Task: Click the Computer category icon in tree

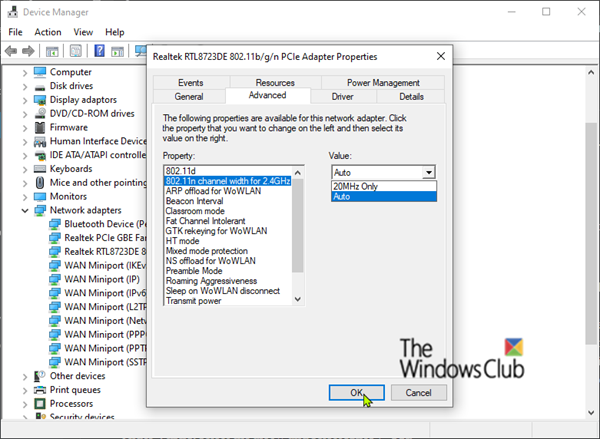Action: 40,72
